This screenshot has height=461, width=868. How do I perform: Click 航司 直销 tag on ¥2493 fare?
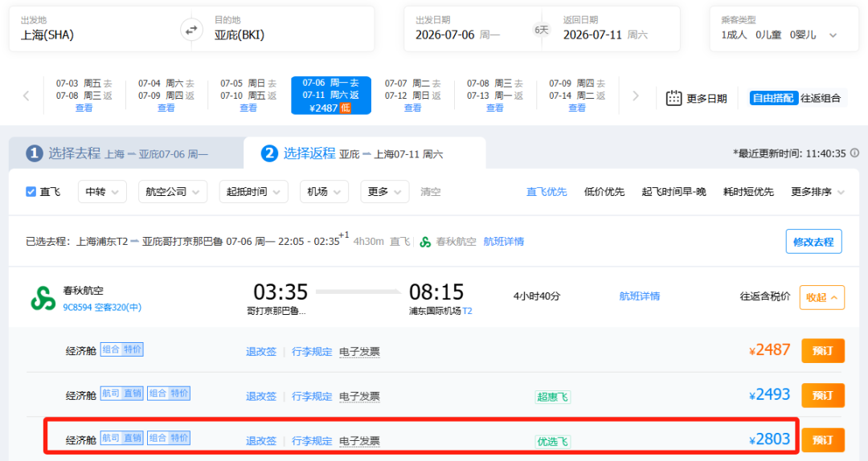point(122,394)
